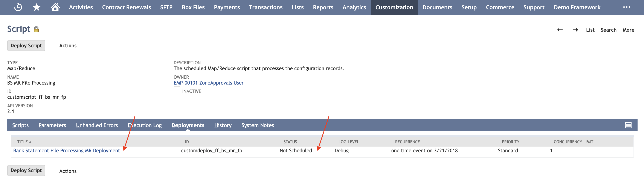644x179 pixels.
Task: Go to next record with right arrow
Action: [575, 30]
